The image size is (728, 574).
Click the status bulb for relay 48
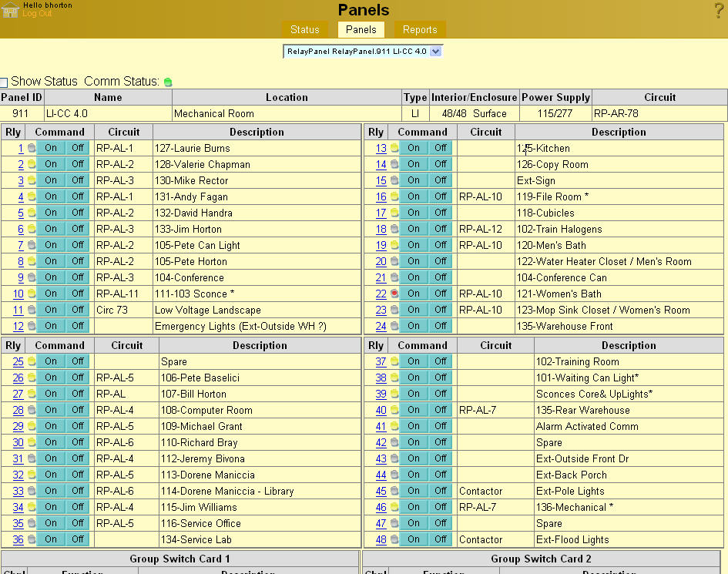coord(394,539)
